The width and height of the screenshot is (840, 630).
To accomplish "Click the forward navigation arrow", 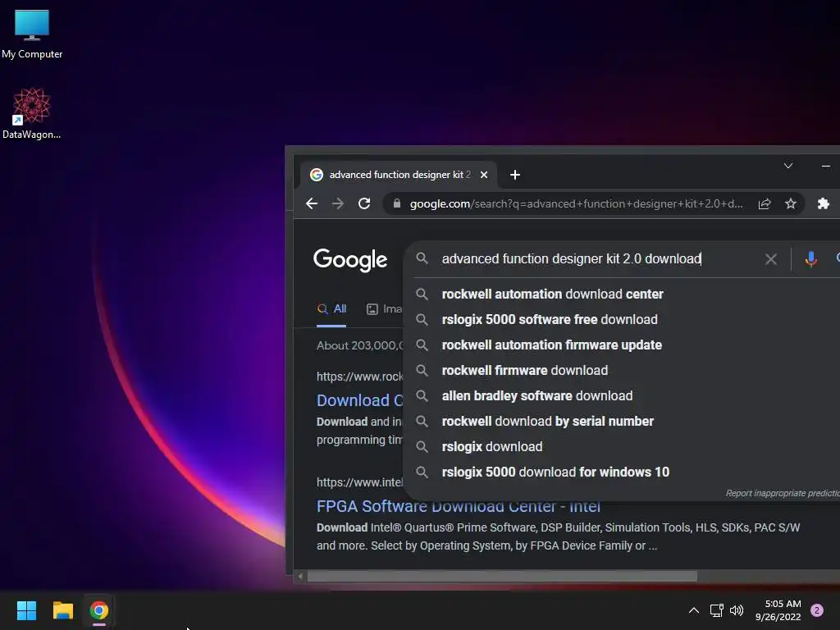I will 338,203.
